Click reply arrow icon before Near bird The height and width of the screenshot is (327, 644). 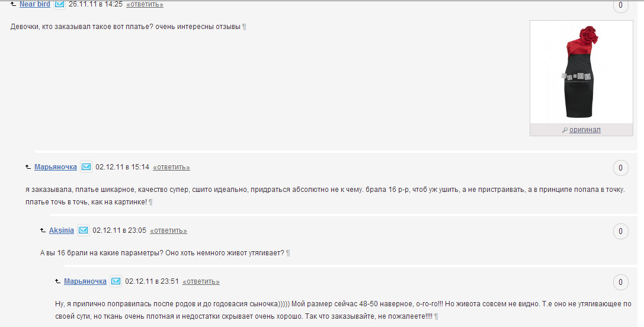[x=14, y=5]
